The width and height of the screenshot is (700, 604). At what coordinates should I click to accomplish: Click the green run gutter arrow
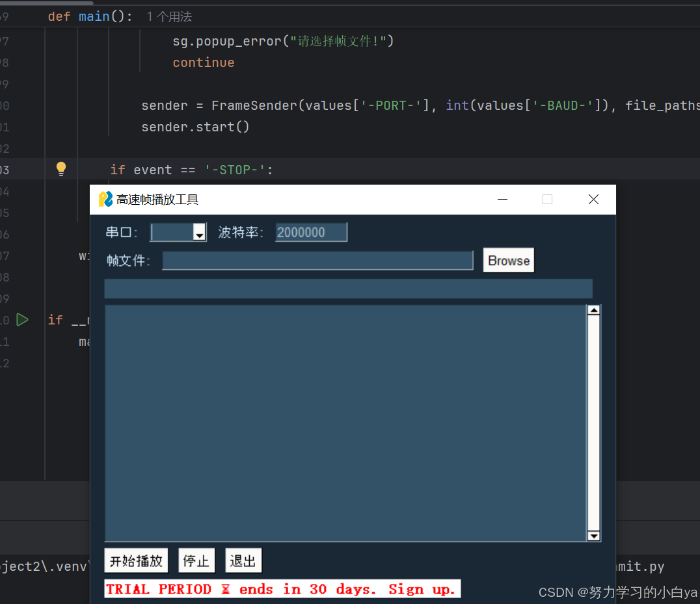(22, 320)
